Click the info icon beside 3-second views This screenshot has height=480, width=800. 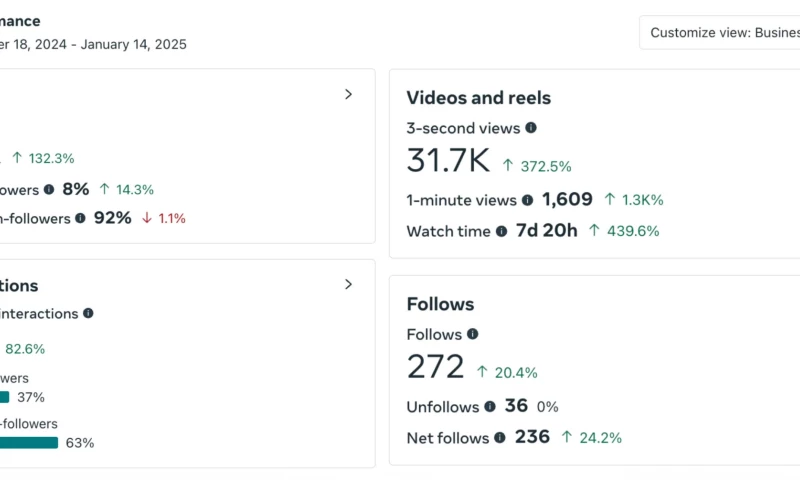531,128
